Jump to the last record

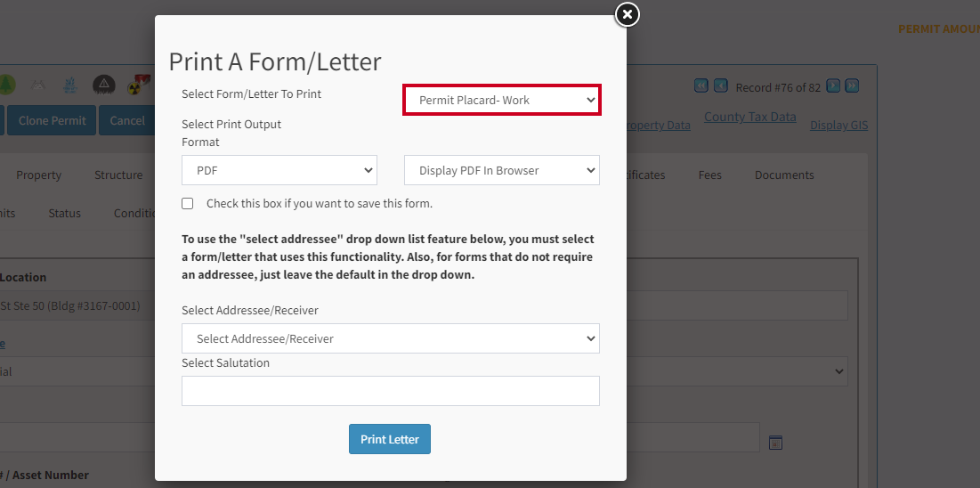(852, 85)
